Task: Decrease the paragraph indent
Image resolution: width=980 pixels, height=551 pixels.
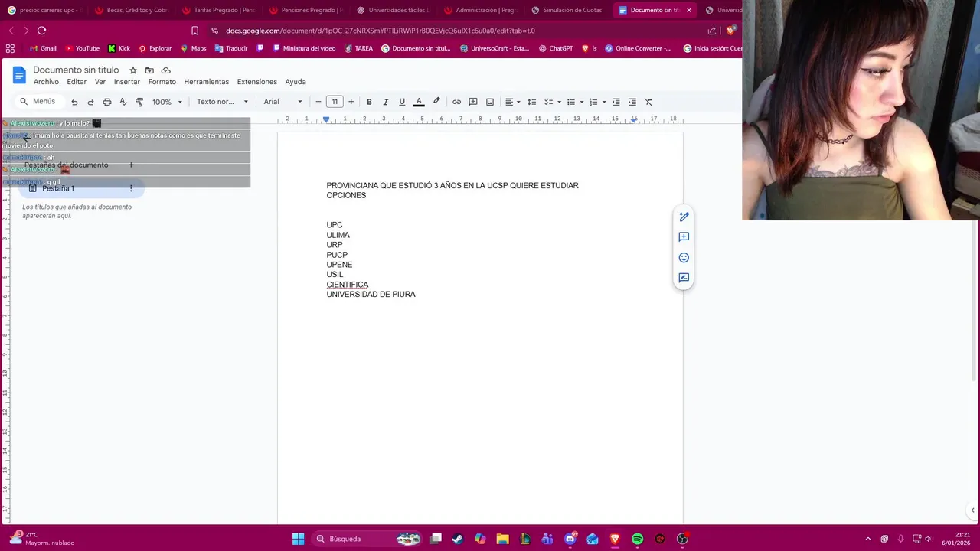Action: (x=616, y=102)
